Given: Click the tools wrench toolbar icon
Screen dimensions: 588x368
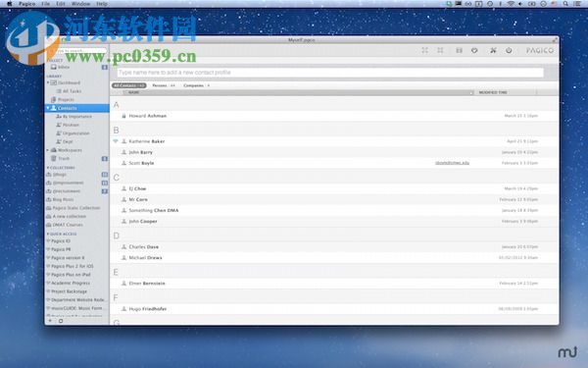Looking at the screenshot, I should click(x=493, y=50).
